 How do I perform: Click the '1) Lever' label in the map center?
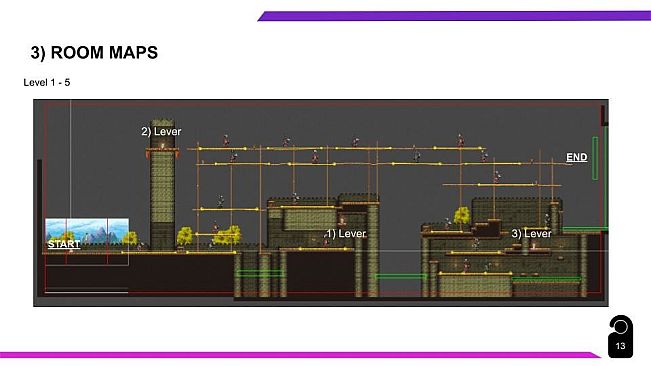[x=346, y=234]
